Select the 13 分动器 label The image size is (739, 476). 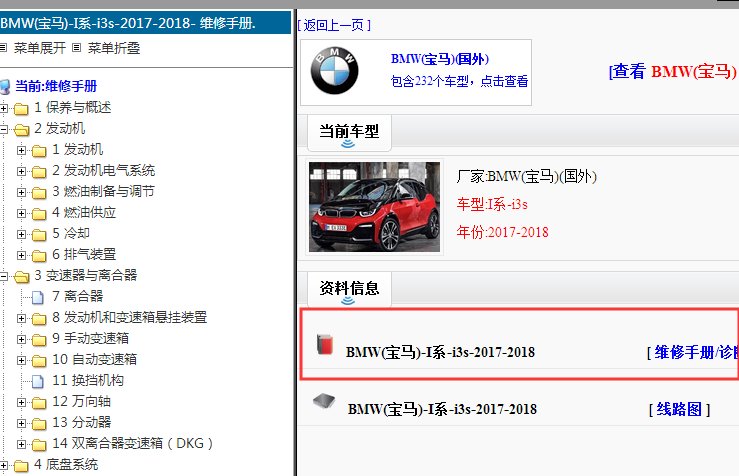(x=82, y=422)
